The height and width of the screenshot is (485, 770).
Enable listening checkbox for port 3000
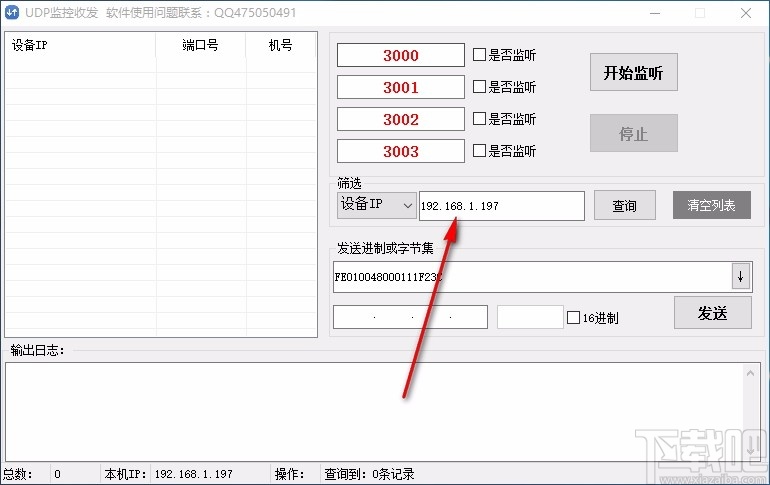(479, 54)
